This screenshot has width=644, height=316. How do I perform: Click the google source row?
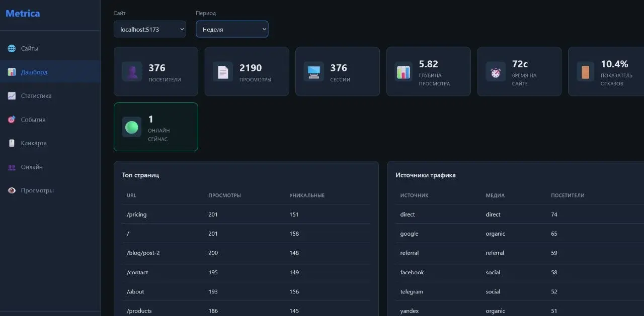coord(520,234)
